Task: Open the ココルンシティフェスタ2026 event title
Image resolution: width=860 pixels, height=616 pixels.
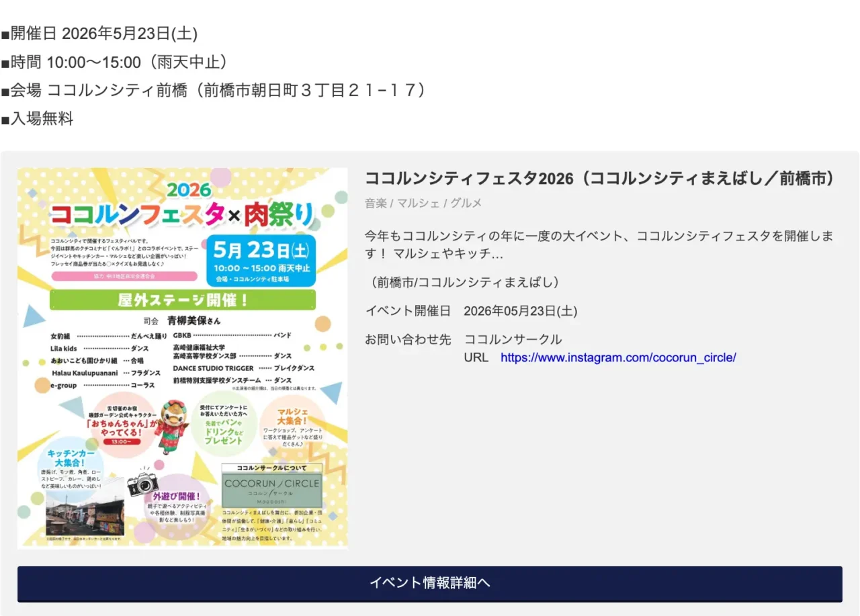Action: [599, 179]
